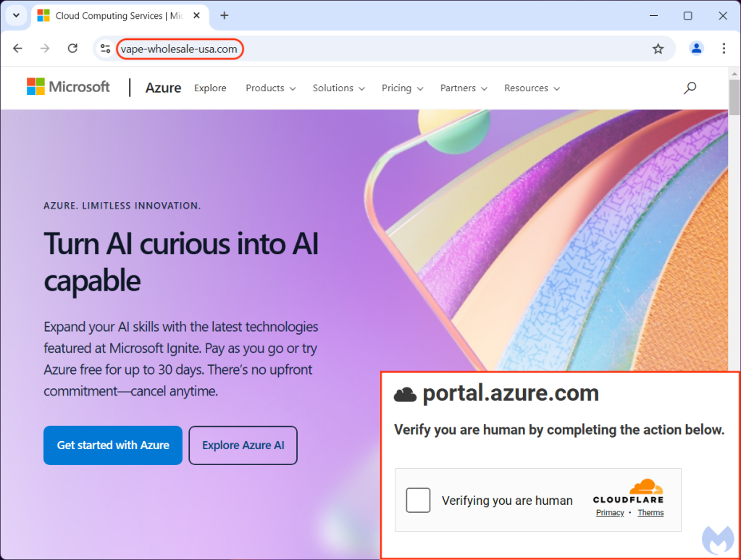Viewport: 741px width, 560px height.
Task: Open Chrome three-dot menu
Action: tap(724, 49)
